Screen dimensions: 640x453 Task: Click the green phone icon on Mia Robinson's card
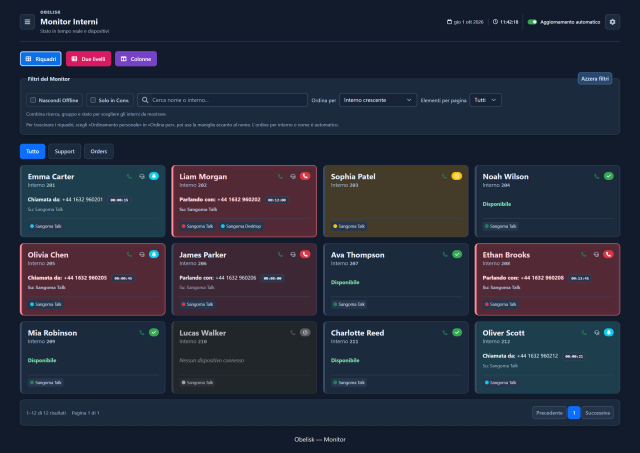coord(142,333)
